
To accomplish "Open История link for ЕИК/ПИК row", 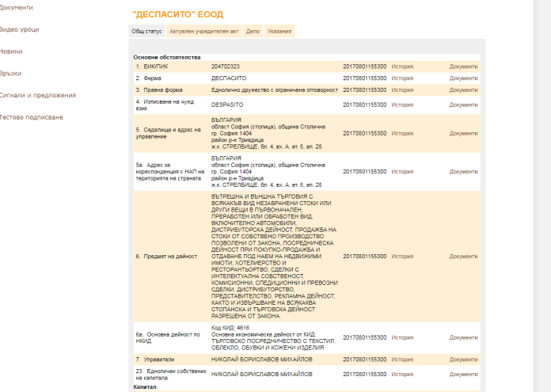I will coord(402,67).
